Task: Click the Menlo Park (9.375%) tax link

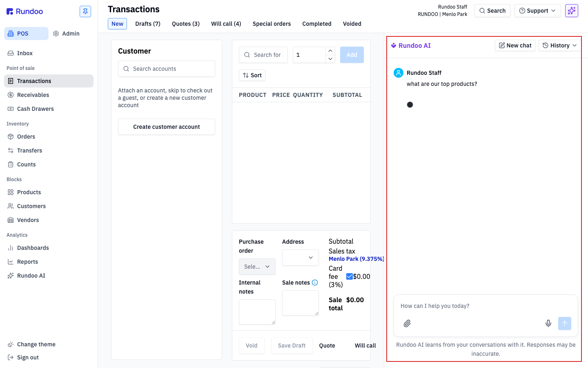Action: pyautogui.click(x=356, y=259)
